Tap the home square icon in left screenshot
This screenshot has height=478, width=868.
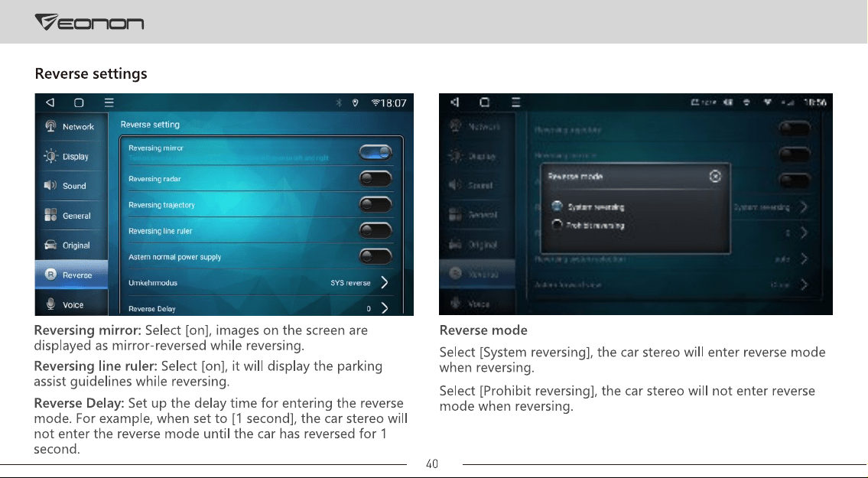[79, 102]
